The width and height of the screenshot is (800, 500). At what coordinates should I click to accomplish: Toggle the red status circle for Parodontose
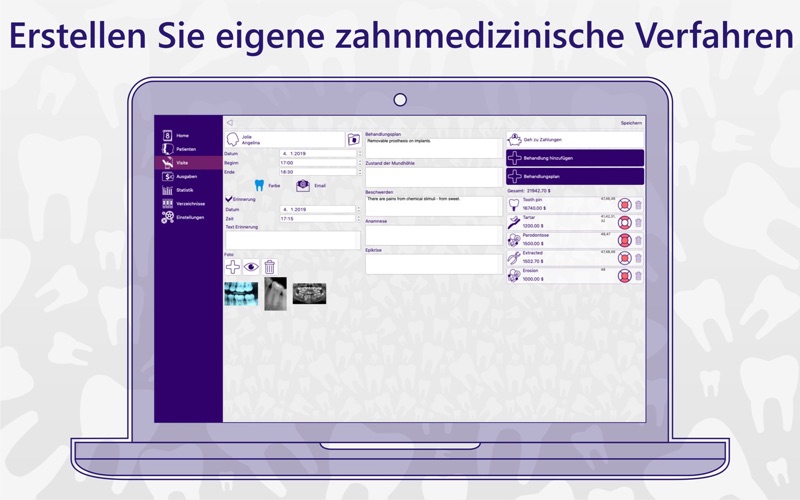624,240
